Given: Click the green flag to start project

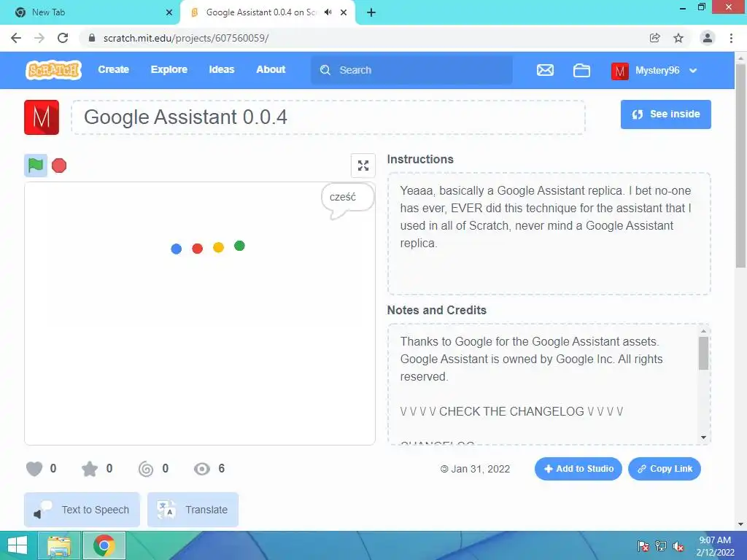Looking at the screenshot, I should pos(36,166).
